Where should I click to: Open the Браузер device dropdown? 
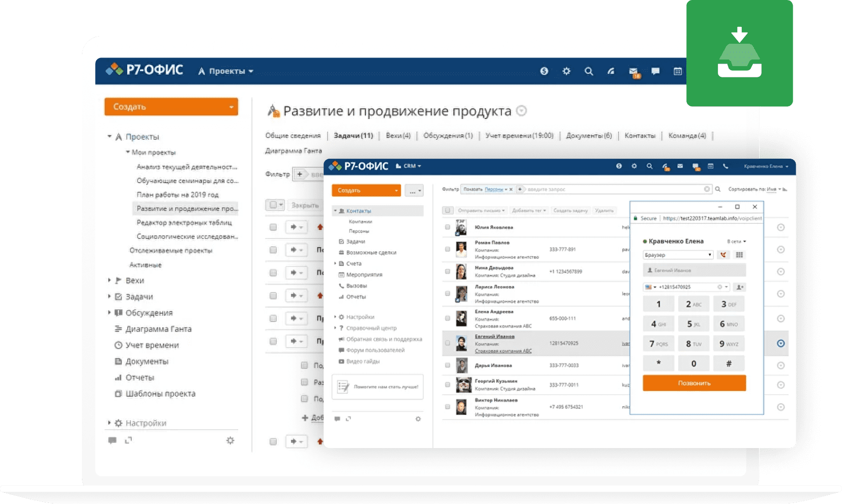(678, 255)
